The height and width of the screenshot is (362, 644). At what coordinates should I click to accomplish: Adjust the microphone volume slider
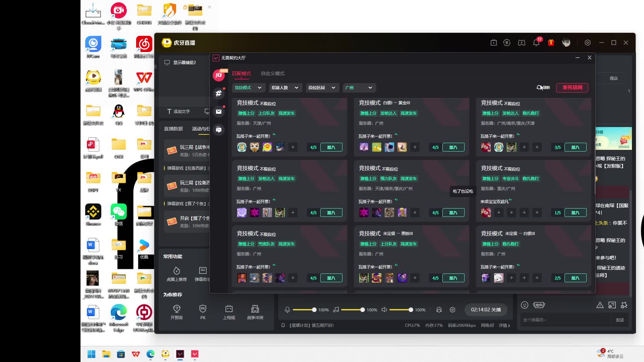tap(314, 310)
